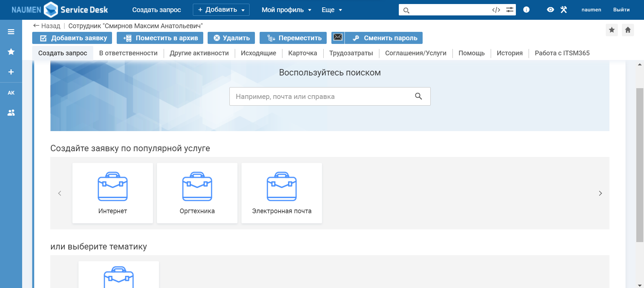Open the hamburger menu in left sidebar
Screen dimensions: 644x288
11,32
